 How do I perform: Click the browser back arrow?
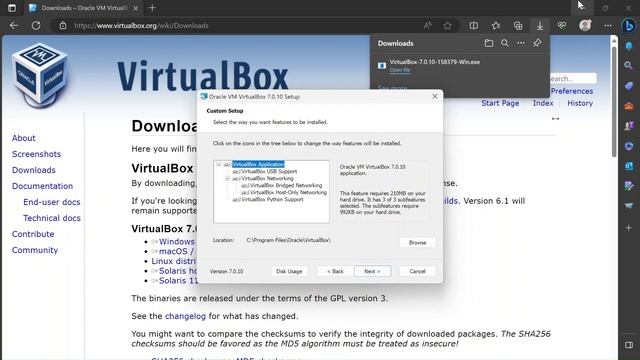coord(14,25)
